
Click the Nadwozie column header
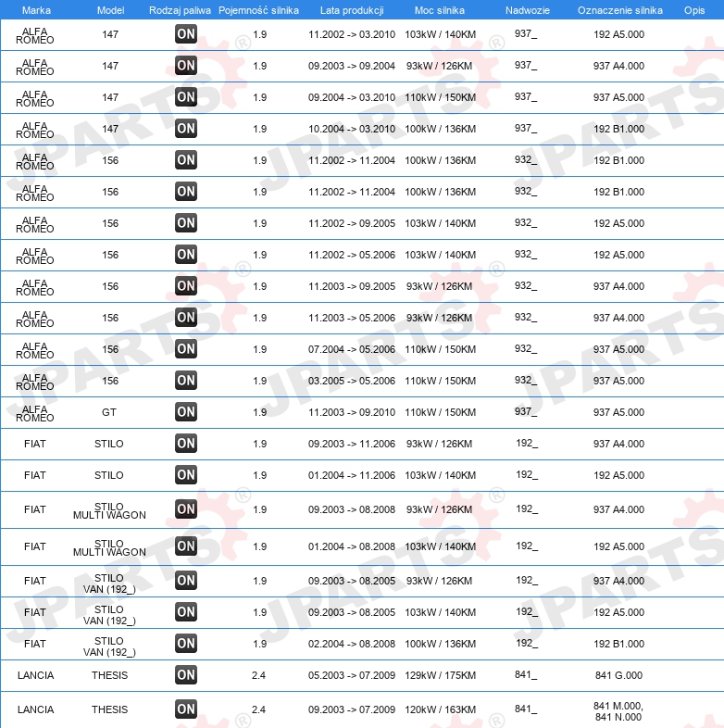(x=528, y=10)
